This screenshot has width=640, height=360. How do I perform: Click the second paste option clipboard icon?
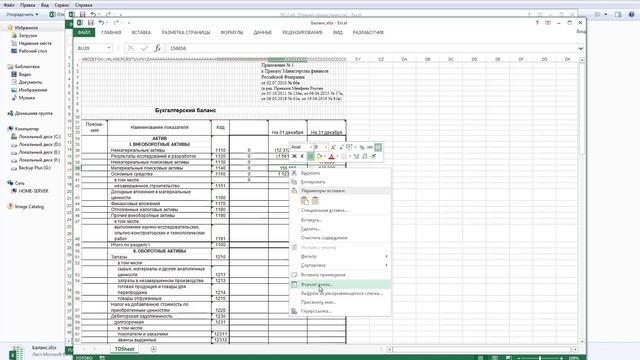click(x=315, y=200)
